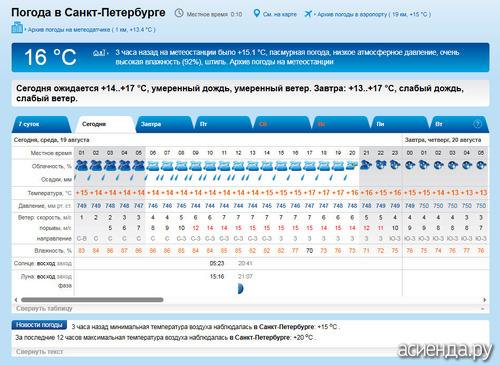Viewport: 500px width, 365px height.
Task: Click the buildings weather sensor icon
Action: 17,28
